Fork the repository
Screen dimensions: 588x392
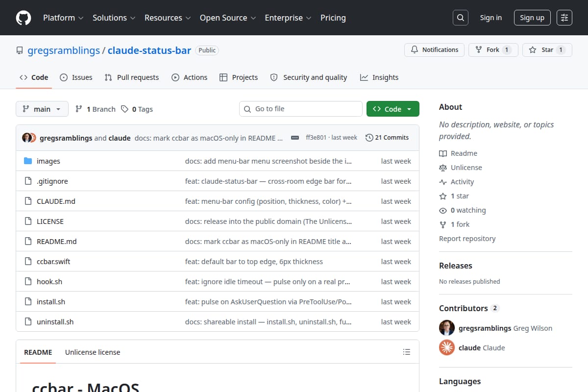(493, 50)
